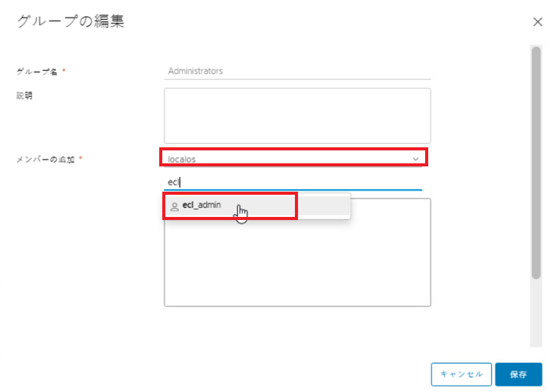Save changes with the 保存 button
This screenshot has width=551, height=392.
518,374
